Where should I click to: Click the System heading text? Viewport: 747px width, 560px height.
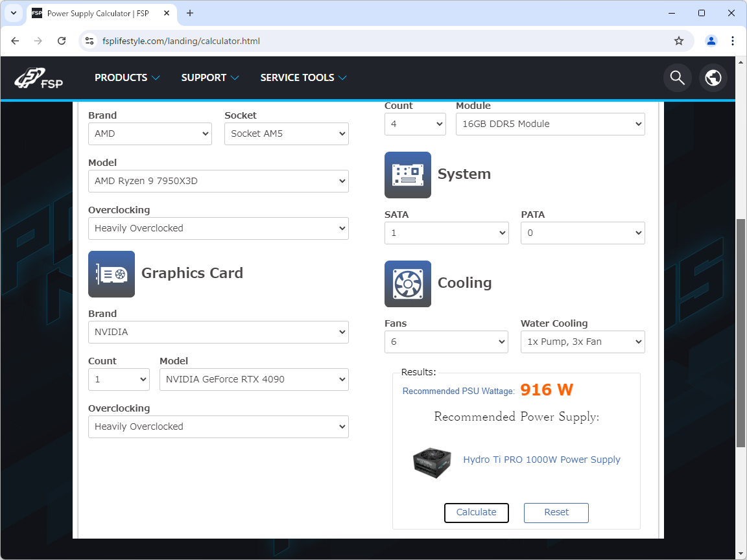click(x=464, y=174)
